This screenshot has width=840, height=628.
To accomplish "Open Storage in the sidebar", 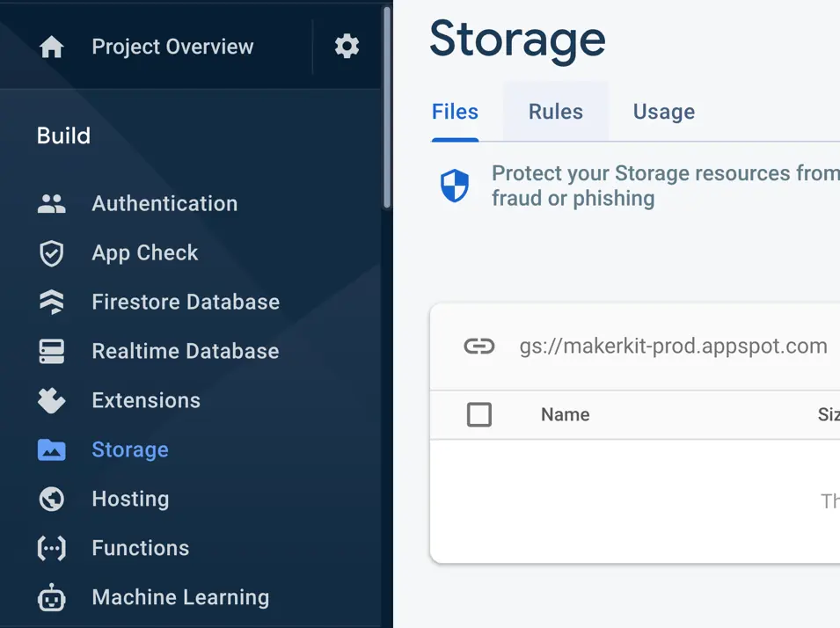I will tap(129, 450).
